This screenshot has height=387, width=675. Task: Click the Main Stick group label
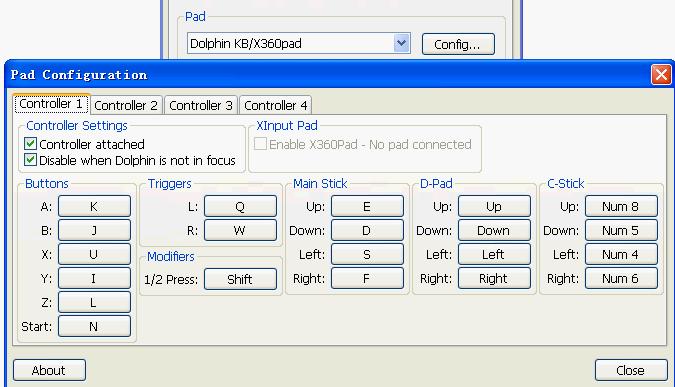(320, 184)
